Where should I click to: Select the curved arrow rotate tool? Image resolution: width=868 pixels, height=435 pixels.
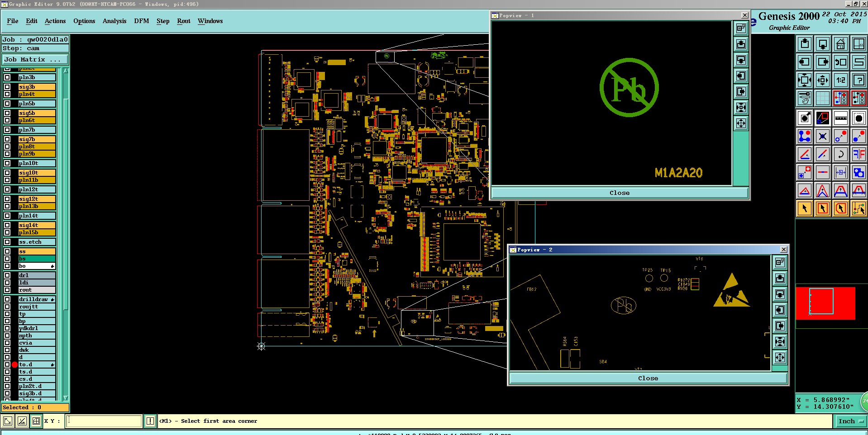(841, 154)
